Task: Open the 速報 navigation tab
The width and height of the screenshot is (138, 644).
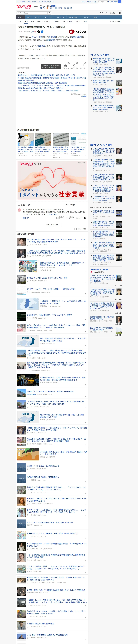Action: [x=28, y=17]
